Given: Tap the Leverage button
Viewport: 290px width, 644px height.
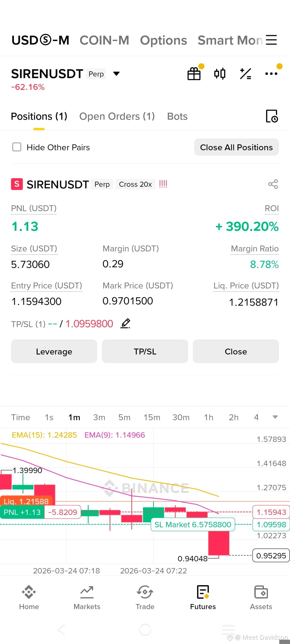Looking at the screenshot, I should click(x=54, y=351).
